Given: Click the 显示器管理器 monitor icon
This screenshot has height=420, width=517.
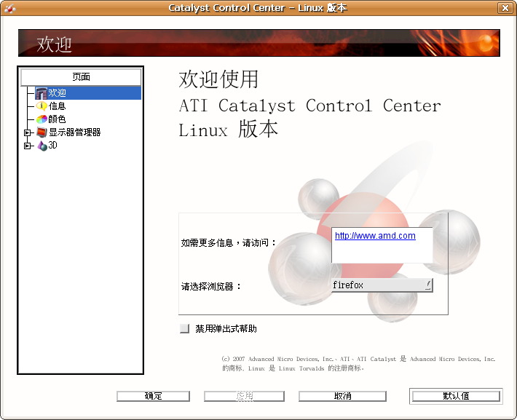Looking at the screenshot, I should [42, 132].
